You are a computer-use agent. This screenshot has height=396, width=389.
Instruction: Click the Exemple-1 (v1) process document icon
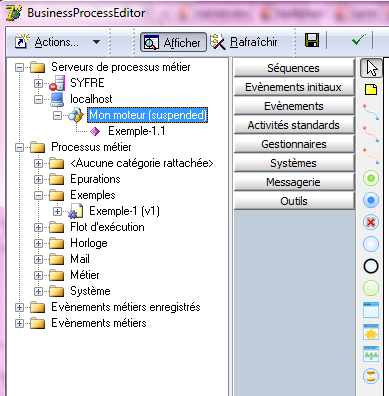(x=76, y=211)
